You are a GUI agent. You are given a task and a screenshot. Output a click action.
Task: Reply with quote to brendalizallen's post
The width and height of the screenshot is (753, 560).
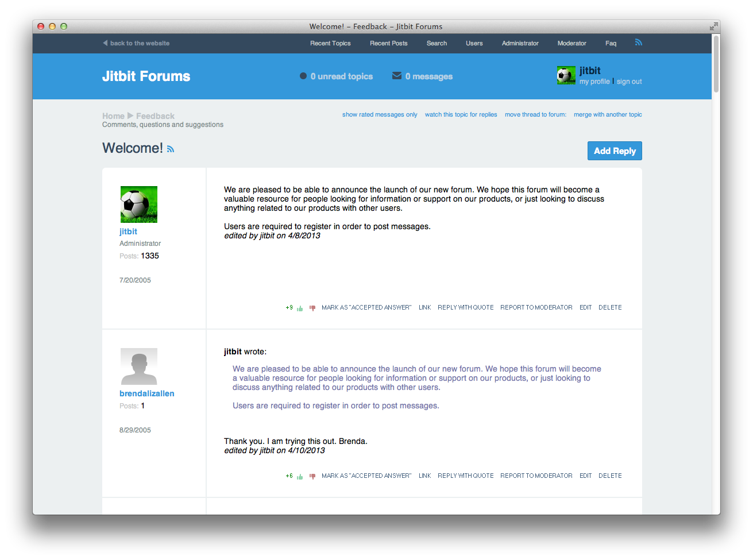[x=466, y=476]
